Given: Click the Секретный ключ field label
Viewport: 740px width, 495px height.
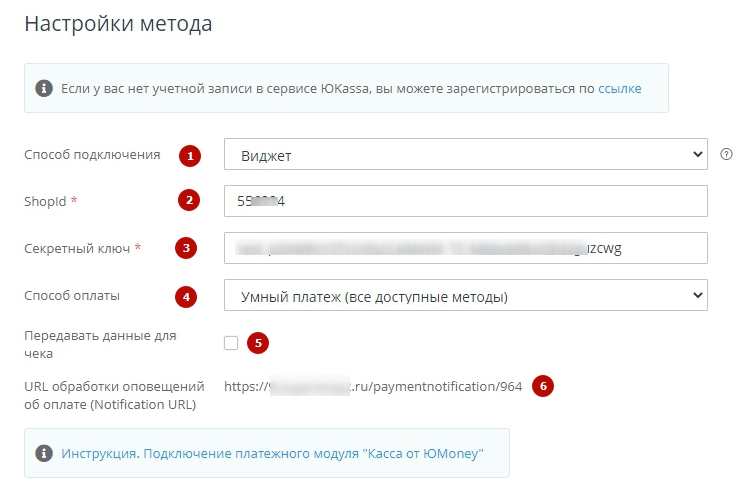Looking at the screenshot, I should (x=77, y=248).
